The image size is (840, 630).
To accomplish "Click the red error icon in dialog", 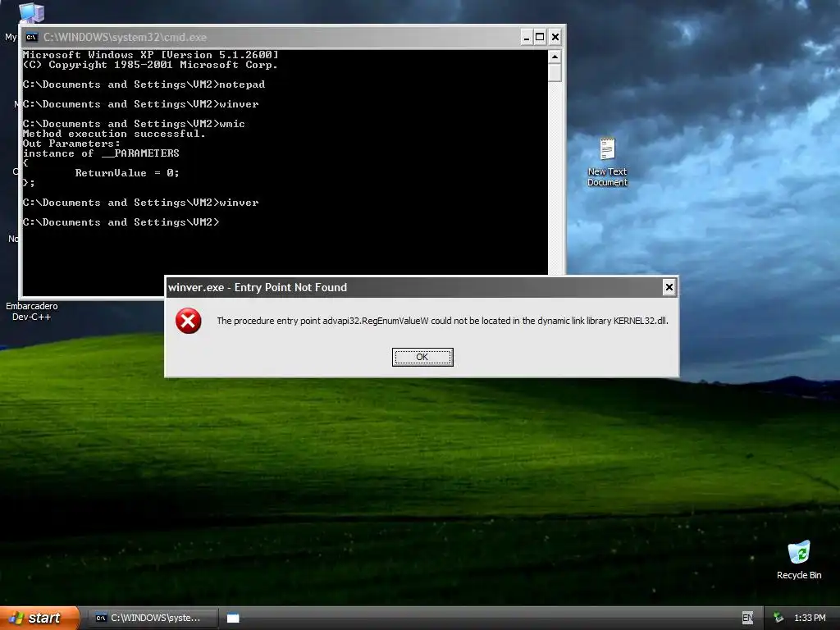I will (x=189, y=321).
